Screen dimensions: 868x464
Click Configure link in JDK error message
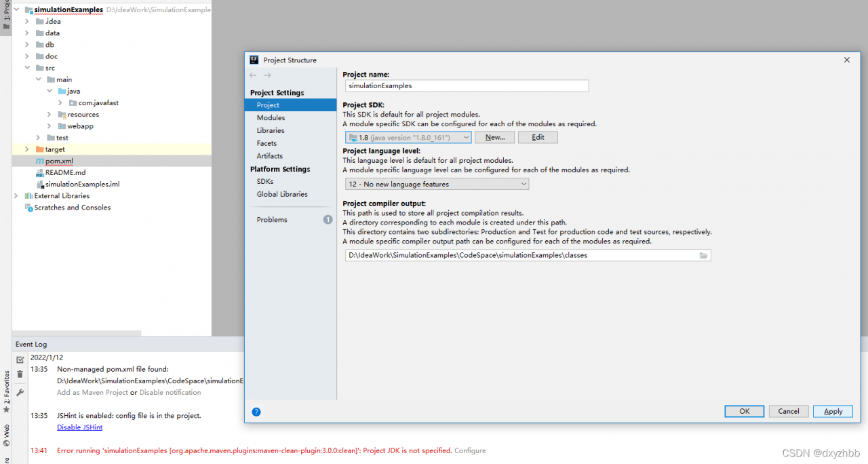click(470, 450)
